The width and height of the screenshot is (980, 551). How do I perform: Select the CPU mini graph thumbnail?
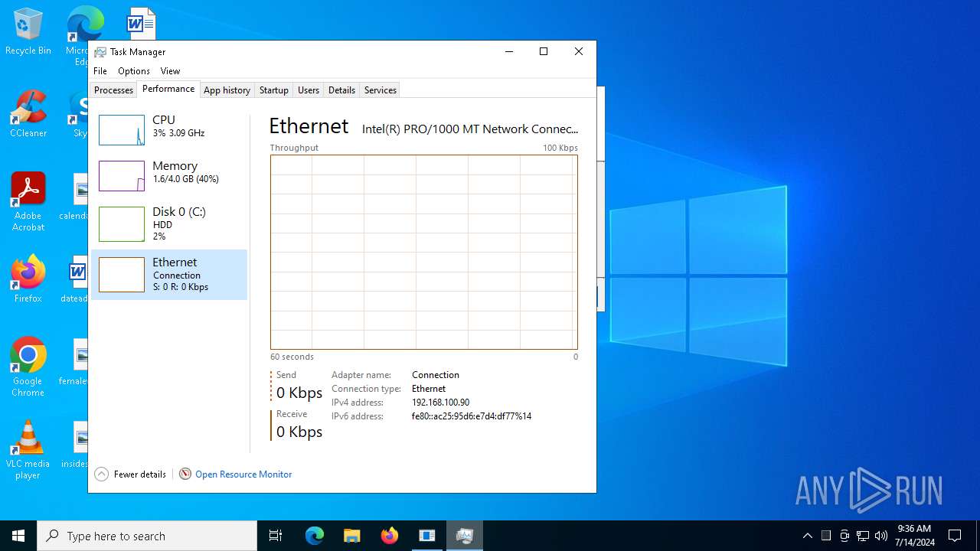coord(122,130)
